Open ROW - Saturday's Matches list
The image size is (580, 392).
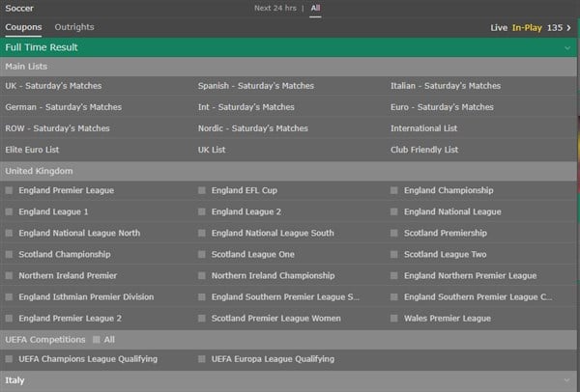pyautogui.click(x=57, y=128)
